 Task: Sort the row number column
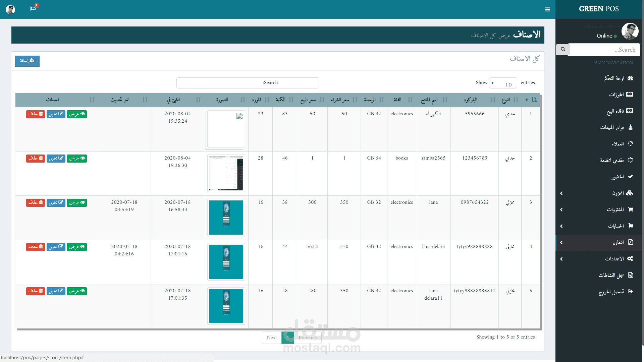tap(534, 100)
